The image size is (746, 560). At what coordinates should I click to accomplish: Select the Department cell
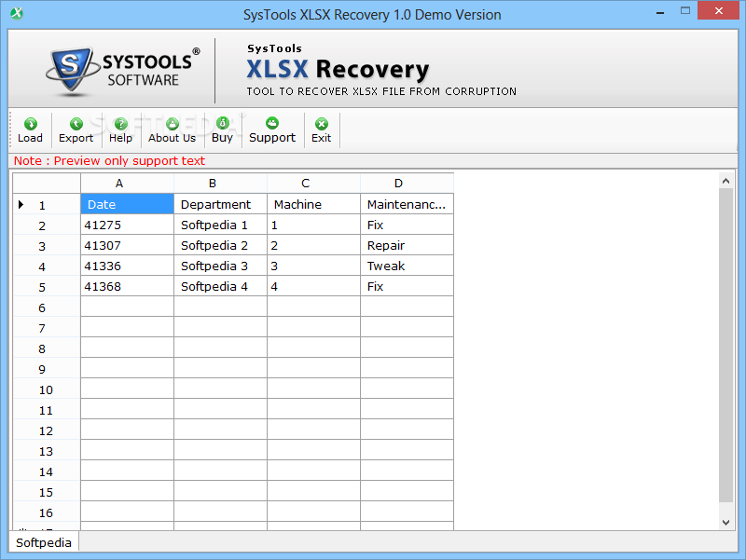[x=220, y=204]
